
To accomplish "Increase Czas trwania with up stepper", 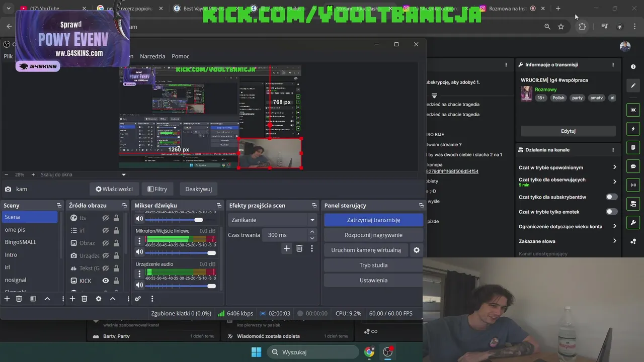I will (x=312, y=232).
